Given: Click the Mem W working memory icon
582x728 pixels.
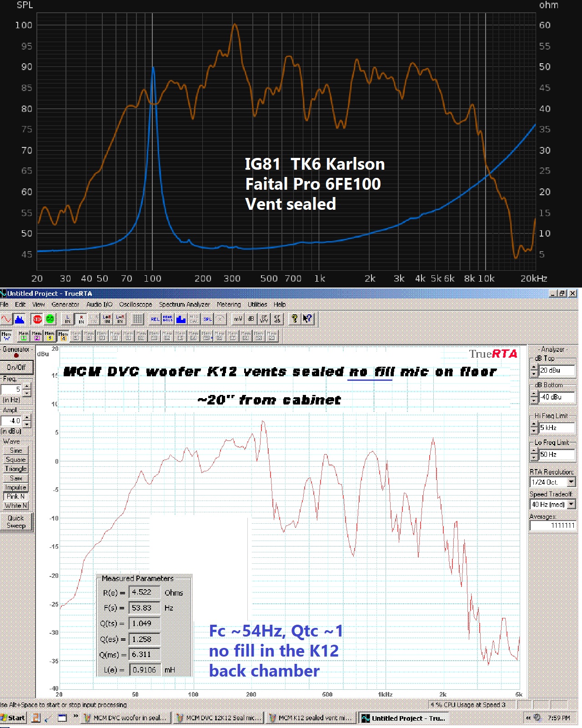Looking at the screenshot, I should (6, 336).
